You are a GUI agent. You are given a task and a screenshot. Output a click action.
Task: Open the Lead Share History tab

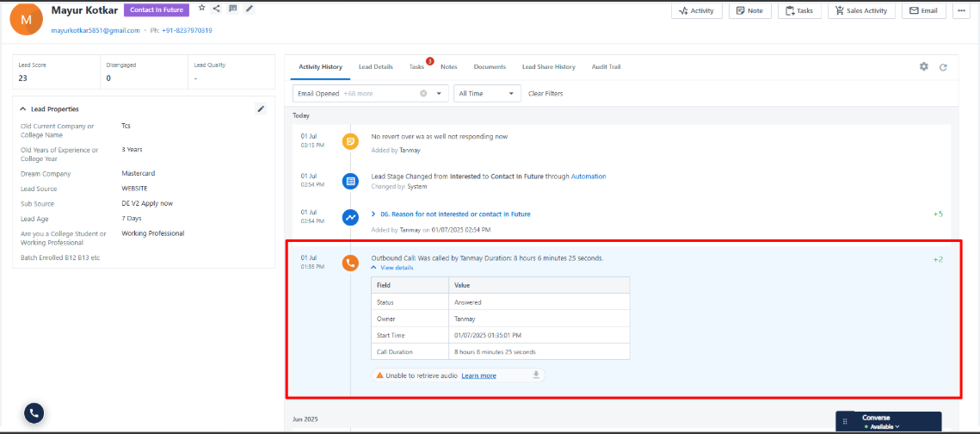click(549, 67)
